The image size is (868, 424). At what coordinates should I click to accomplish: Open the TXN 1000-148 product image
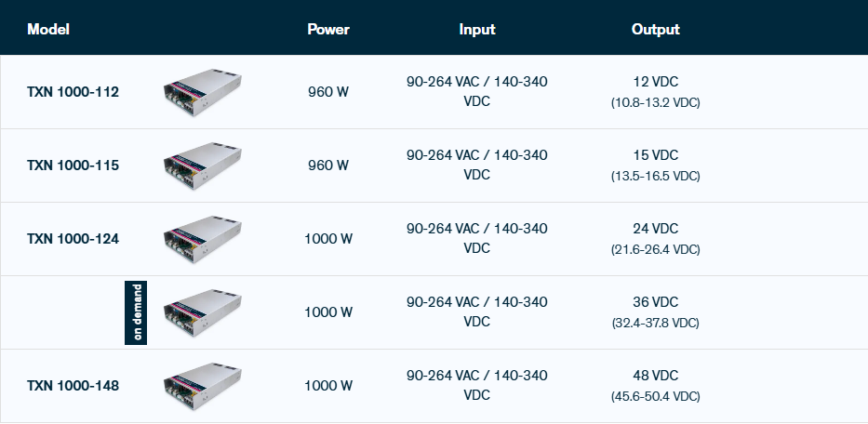click(203, 386)
